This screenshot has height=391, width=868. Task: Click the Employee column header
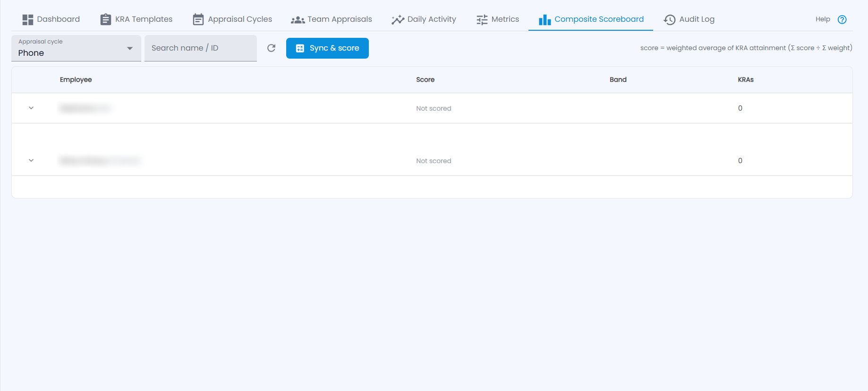tap(76, 80)
